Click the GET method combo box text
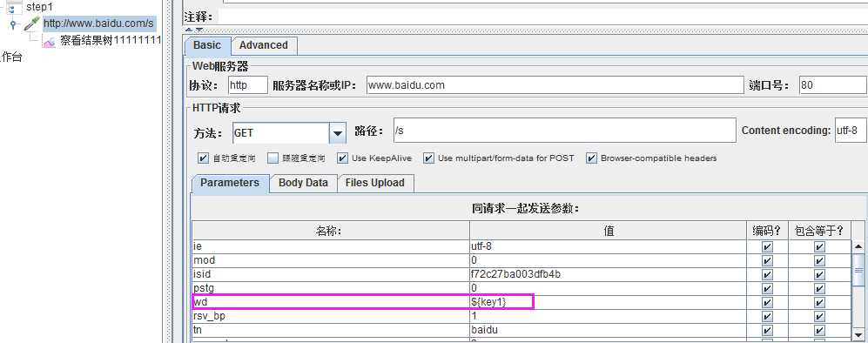 pos(281,133)
